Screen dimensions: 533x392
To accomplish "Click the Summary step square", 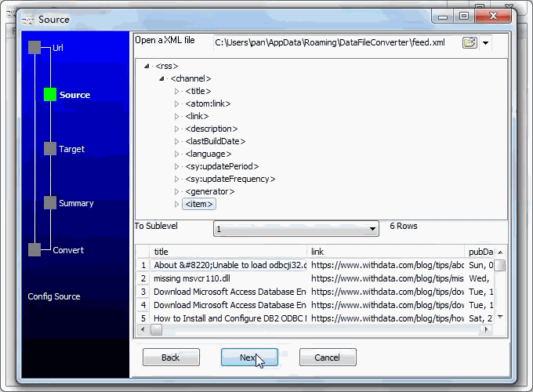I will (50, 203).
